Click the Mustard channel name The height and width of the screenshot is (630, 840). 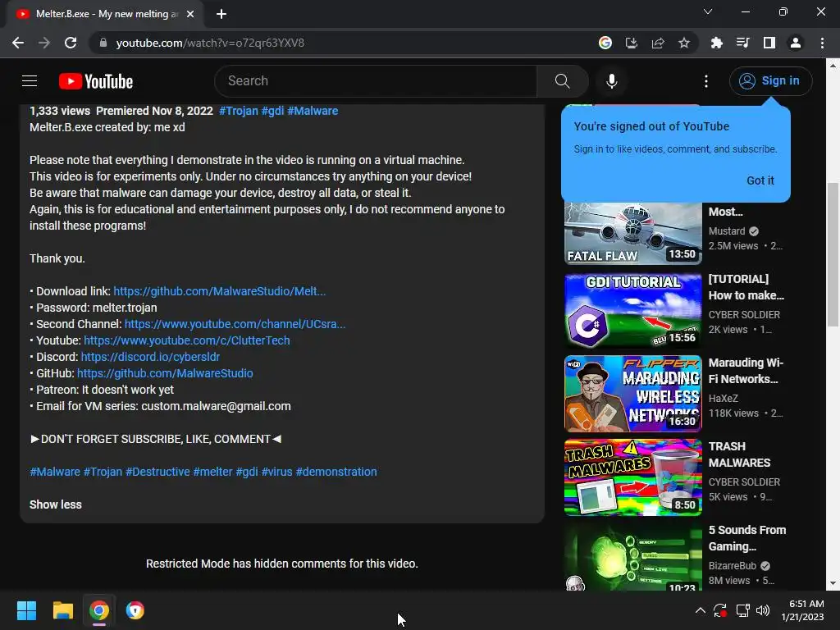pyautogui.click(x=727, y=231)
